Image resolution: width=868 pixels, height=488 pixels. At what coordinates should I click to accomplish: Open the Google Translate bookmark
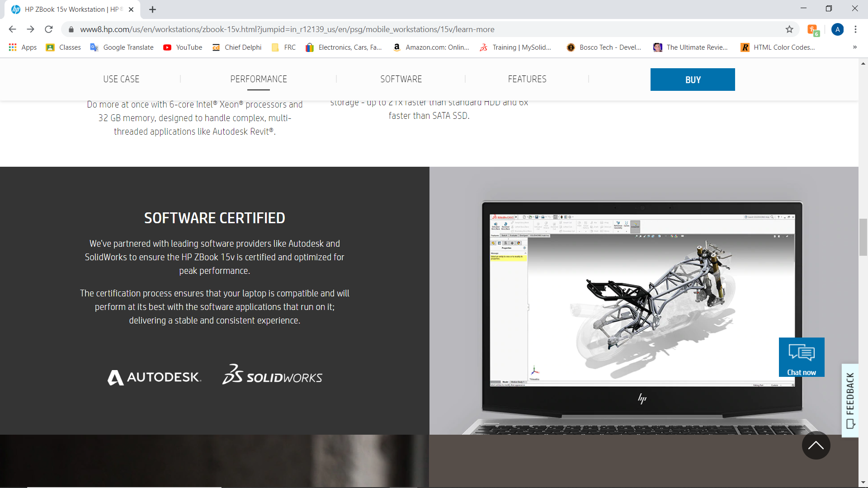click(122, 47)
